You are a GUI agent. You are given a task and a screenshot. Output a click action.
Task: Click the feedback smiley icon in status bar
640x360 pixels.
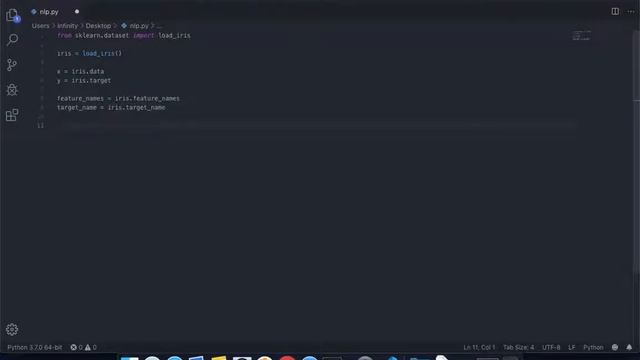[615, 347]
